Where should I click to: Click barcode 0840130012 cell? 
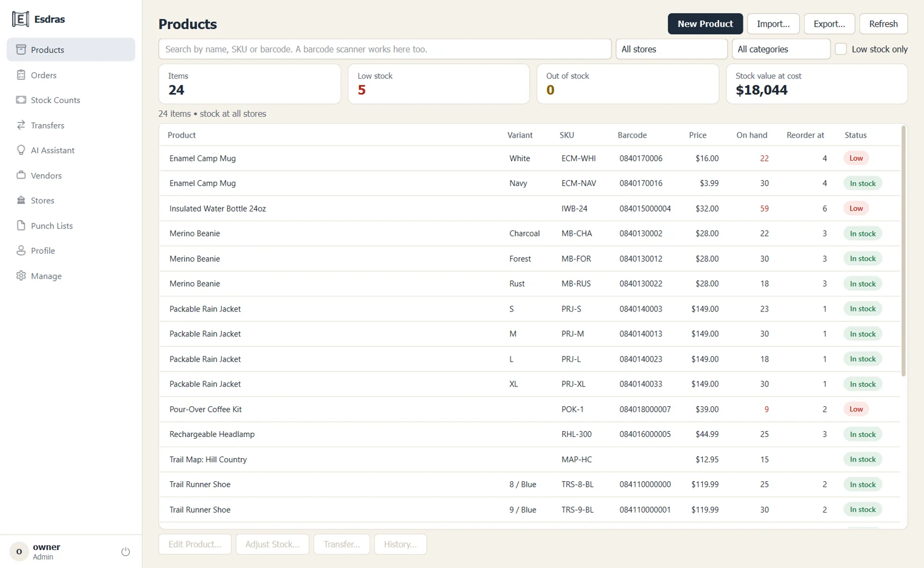point(641,259)
